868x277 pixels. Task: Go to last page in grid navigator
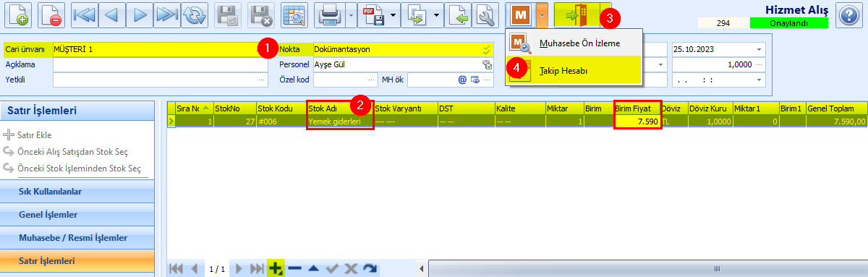coord(257,268)
